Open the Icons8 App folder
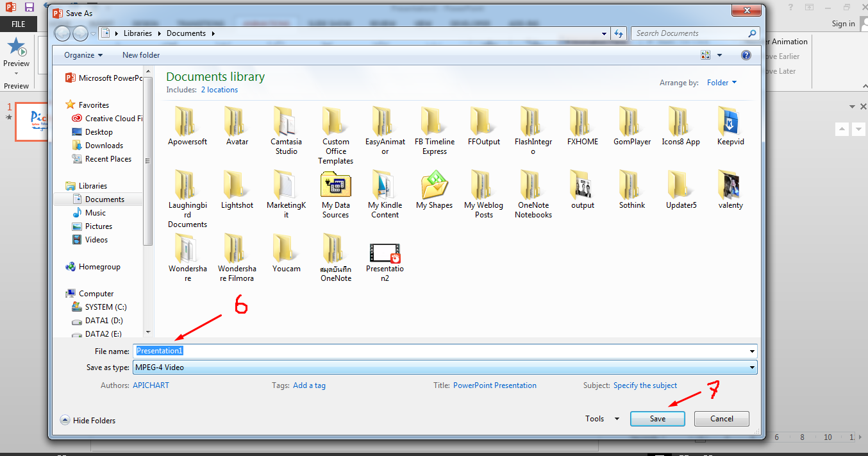The width and height of the screenshot is (868, 456). [x=681, y=127]
